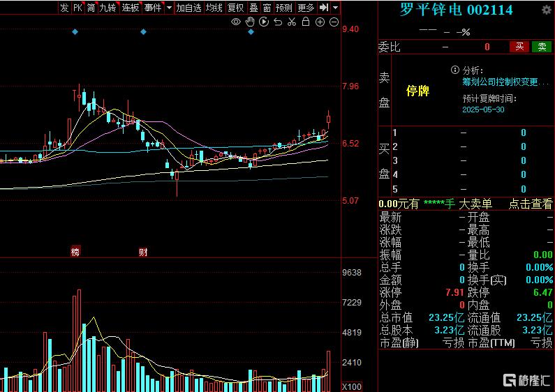Viewport: 555px width, 392px height.
Task: Select the hand pan tool
Action: [x=250, y=22]
